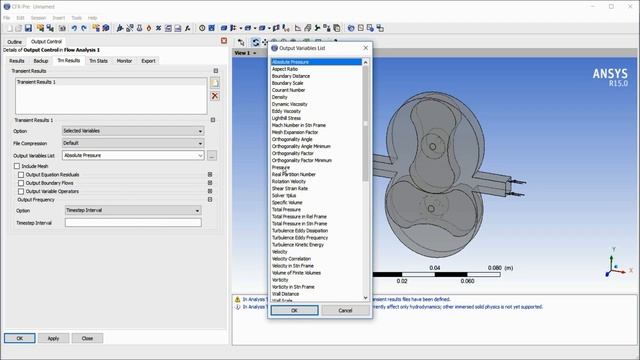Image resolution: width=640 pixels, height=360 pixels.
Task: Open the Output Variables List browse button
Action: (x=212, y=156)
